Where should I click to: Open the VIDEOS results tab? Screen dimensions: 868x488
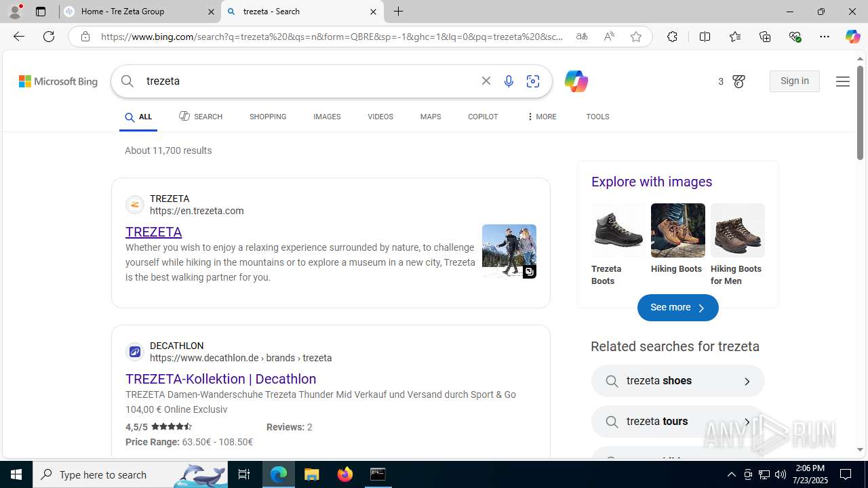tap(380, 117)
